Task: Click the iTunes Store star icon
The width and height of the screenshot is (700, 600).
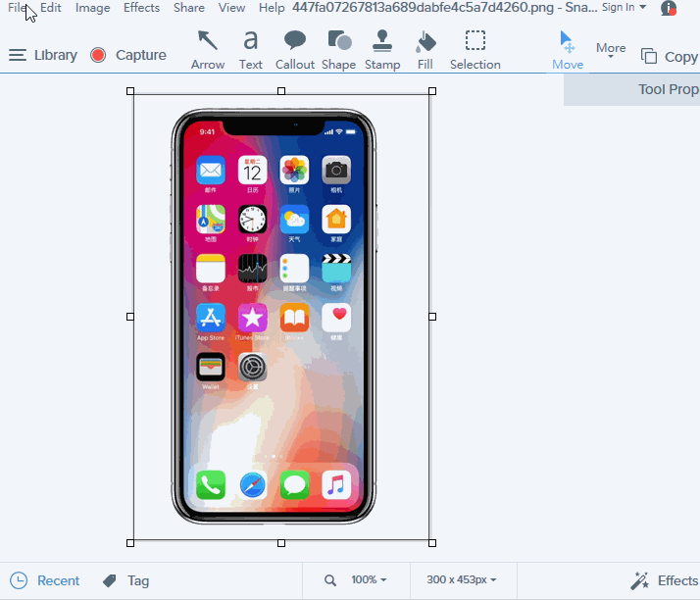Action: pos(253,318)
